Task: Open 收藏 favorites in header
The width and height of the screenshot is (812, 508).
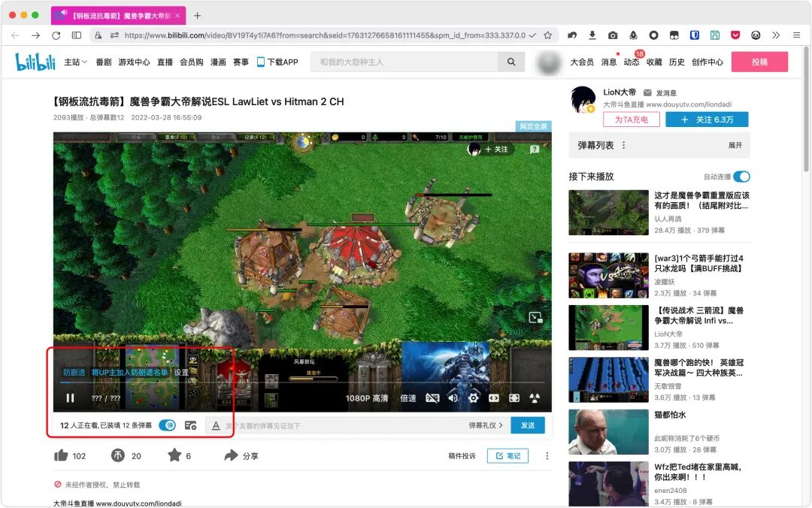Action: pos(654,62)
